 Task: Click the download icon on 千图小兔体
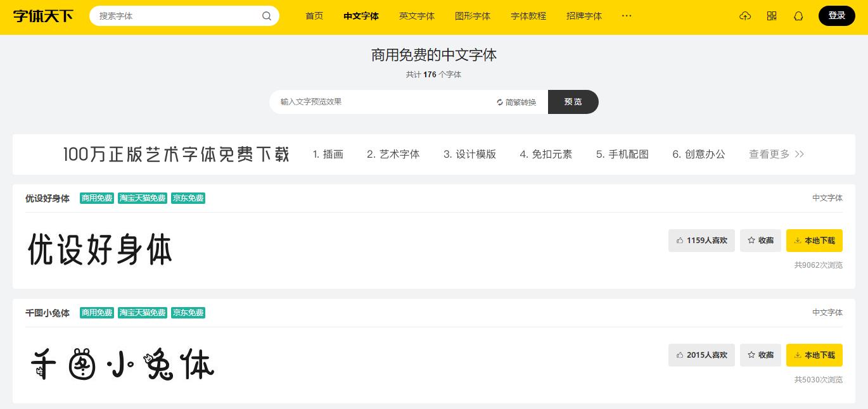[x=798, y=355]
